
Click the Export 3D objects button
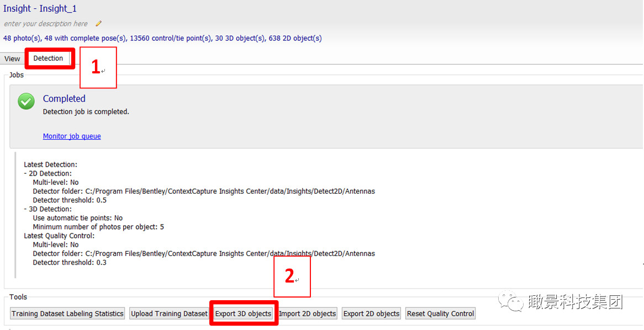coord(243,313)
